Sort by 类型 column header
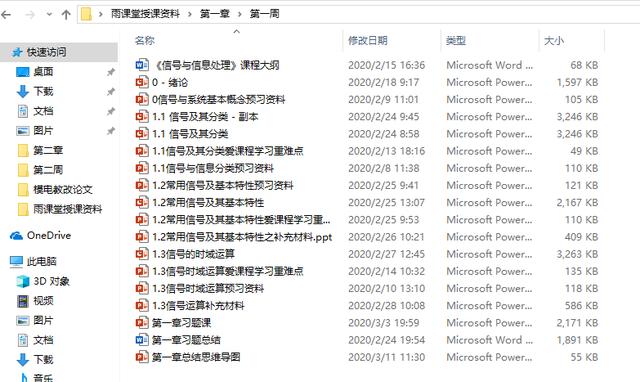This screenshot has width=640, height=382. click(x=456, y=40)
